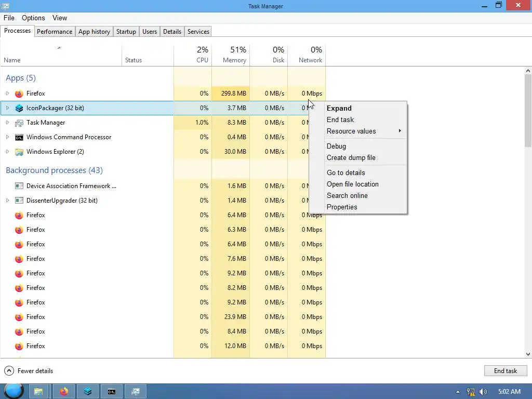The height and width of the screenshot is (399, 532).
Task: Select Go to details
Action: (x=358, y=172)
